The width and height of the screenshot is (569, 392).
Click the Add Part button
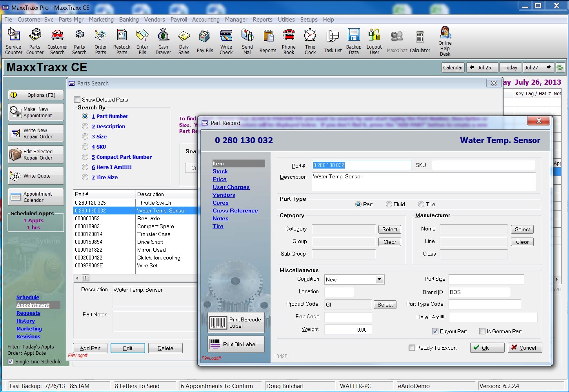pos(90,348)
